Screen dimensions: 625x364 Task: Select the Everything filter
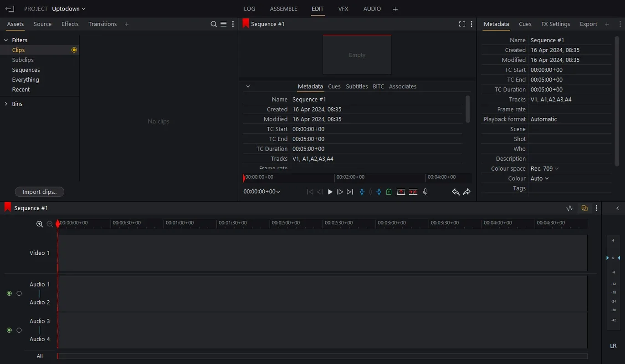coord(26,80)
